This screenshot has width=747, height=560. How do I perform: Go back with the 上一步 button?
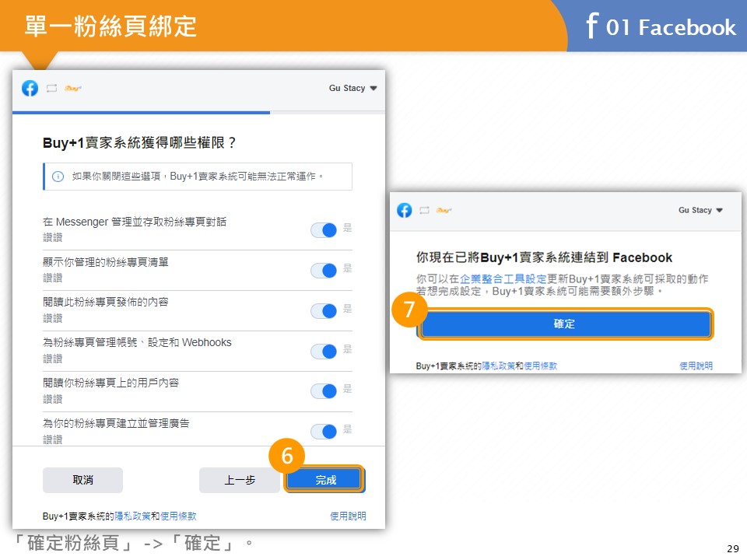click(239, 480)
